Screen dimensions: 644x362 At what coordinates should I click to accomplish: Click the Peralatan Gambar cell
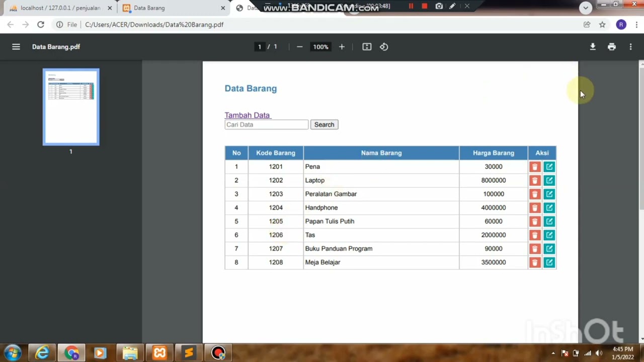click(x=381, y=194)
